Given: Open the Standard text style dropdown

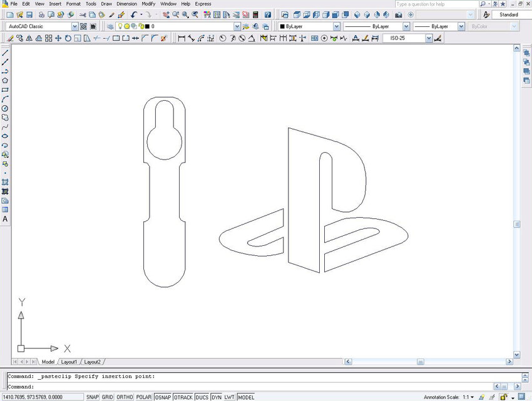Looking at the screenshot, I should click(x=511, y=14).
